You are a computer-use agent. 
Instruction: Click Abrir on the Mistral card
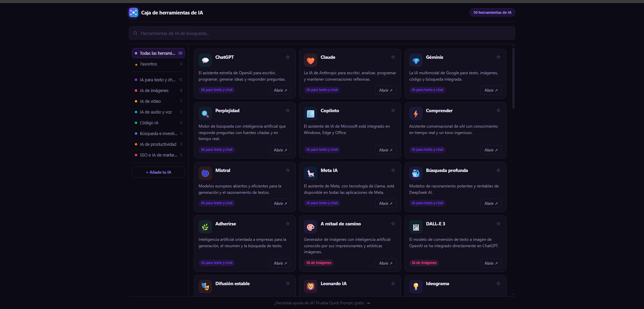(x=280, y=203)
